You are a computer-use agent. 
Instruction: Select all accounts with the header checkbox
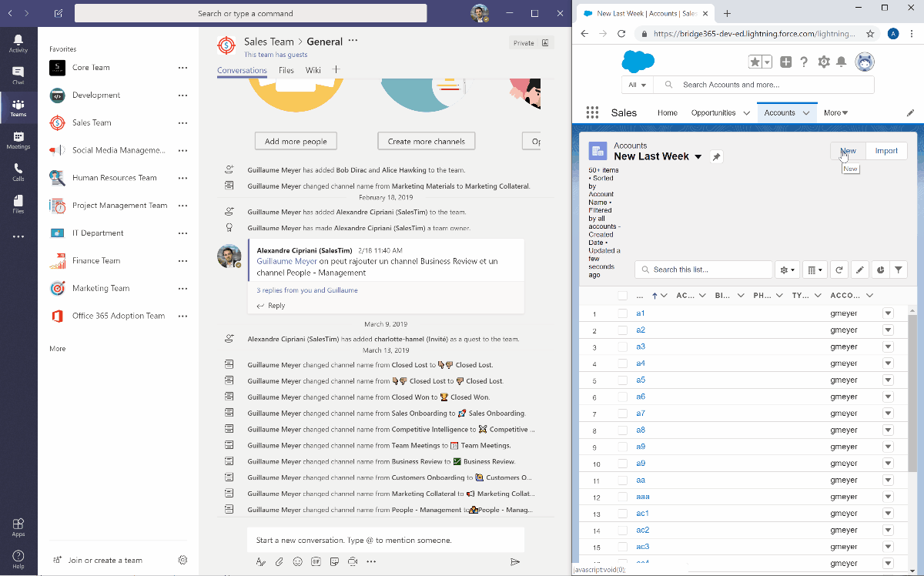(622, 296)
